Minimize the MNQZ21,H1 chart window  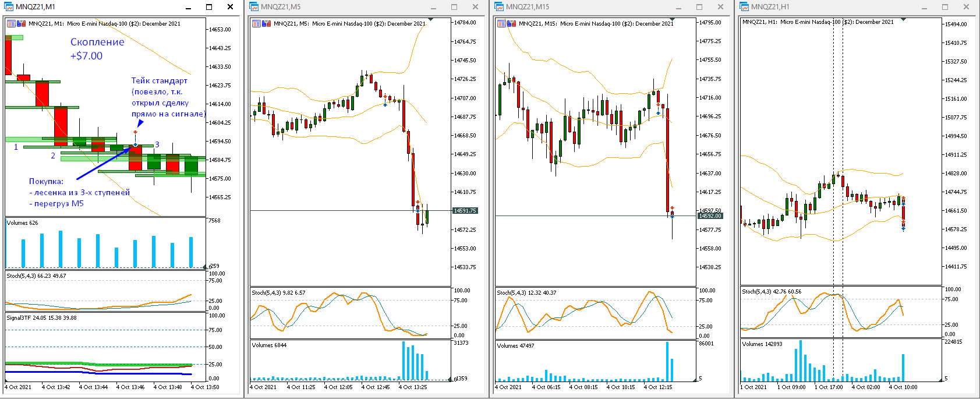(924, 8)
